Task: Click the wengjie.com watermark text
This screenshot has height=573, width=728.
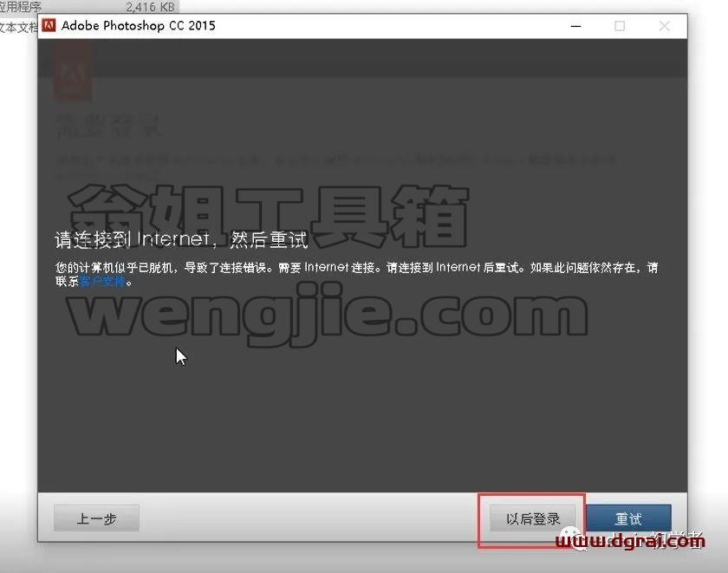Action: click(328, 314)
